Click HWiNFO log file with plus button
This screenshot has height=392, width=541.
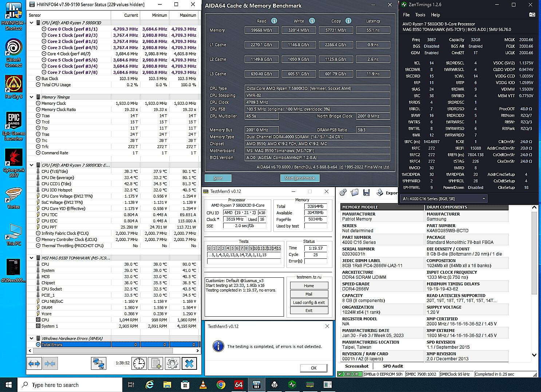[156, 363]
